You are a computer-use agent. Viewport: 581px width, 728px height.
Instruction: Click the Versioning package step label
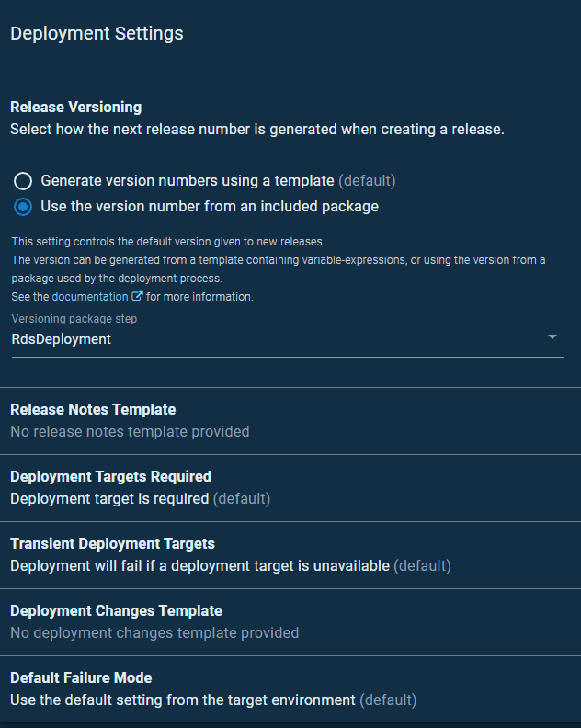point(74,319)
